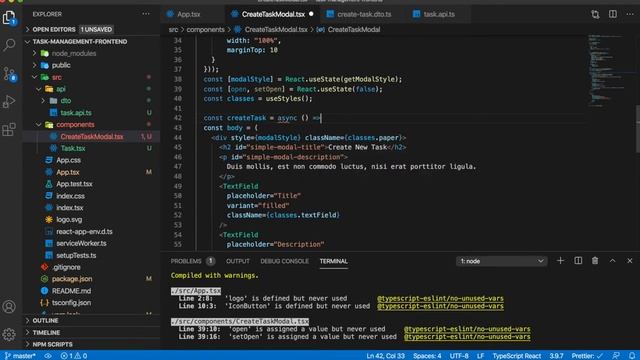Open the Source Control view
Screen dimensions: 640x360
click(9, 74)
